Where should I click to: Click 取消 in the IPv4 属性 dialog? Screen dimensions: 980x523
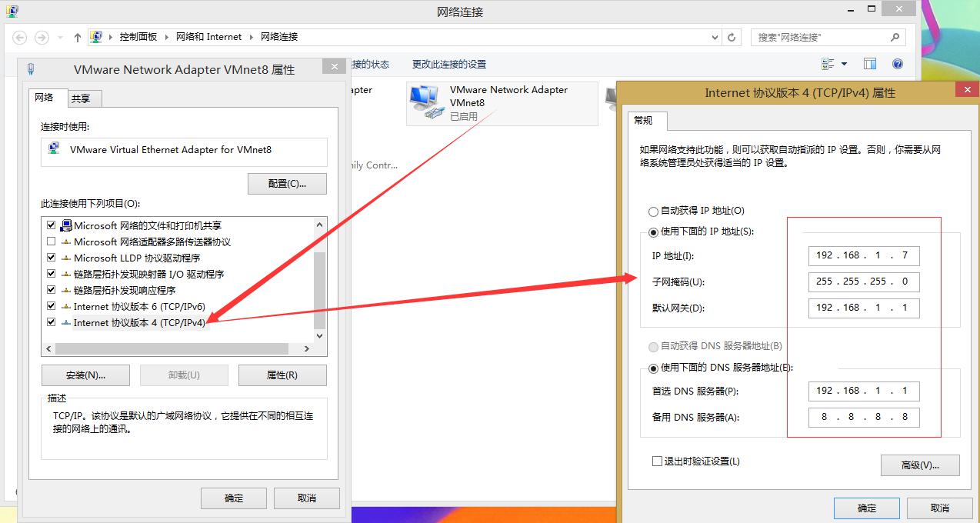point(940,508)
